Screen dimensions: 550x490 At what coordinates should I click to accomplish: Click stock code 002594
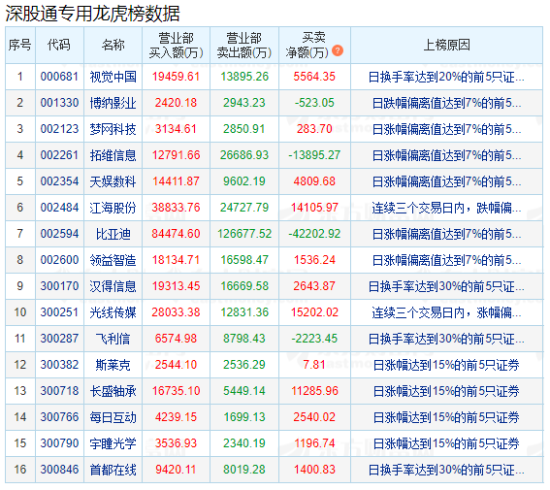pos(59,234)
